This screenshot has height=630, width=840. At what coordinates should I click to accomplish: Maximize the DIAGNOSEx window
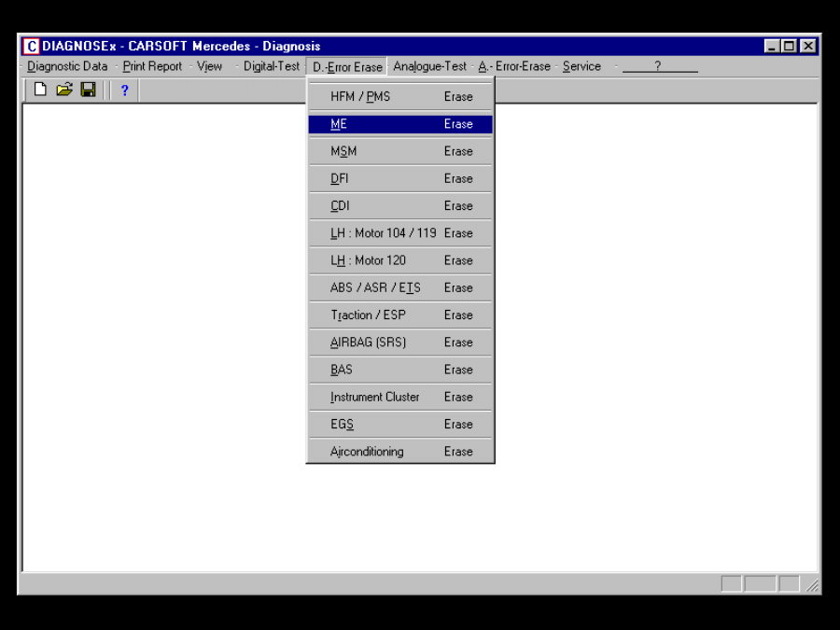(x=790, y=47)
